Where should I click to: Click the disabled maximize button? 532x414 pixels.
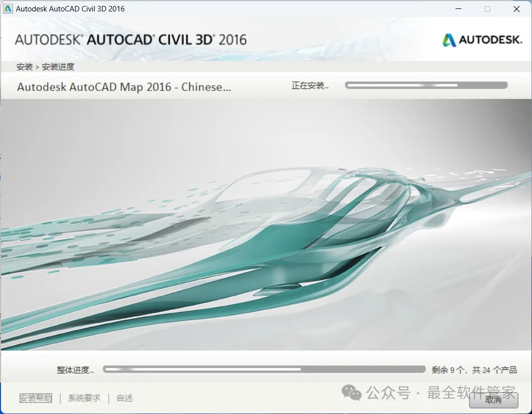487,9
